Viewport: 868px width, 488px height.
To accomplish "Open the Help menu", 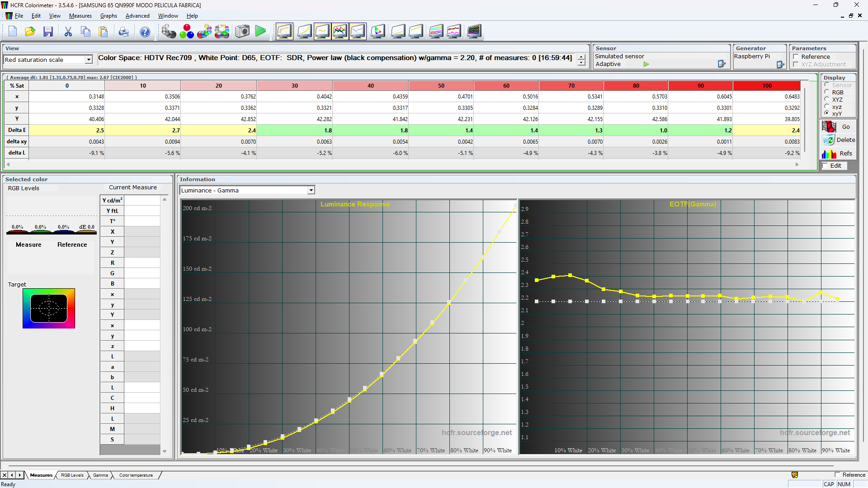I will click(192, 16).
